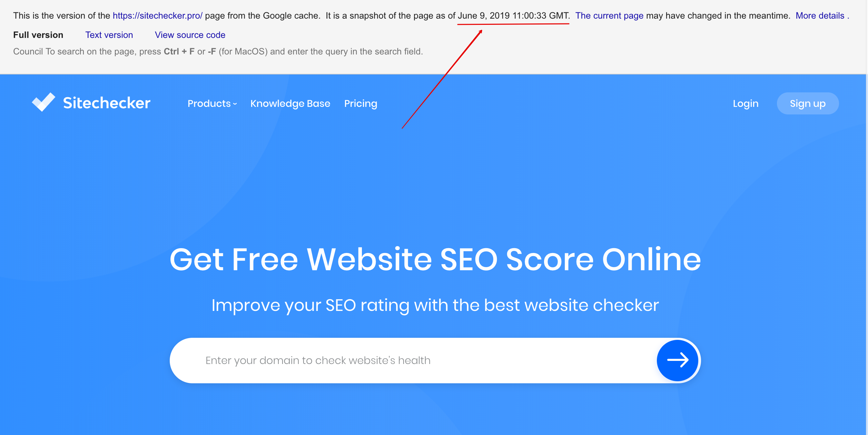Expand the Products navigation chevron
Viewport: 868px width, 435px height.
(x=236, y=104)
